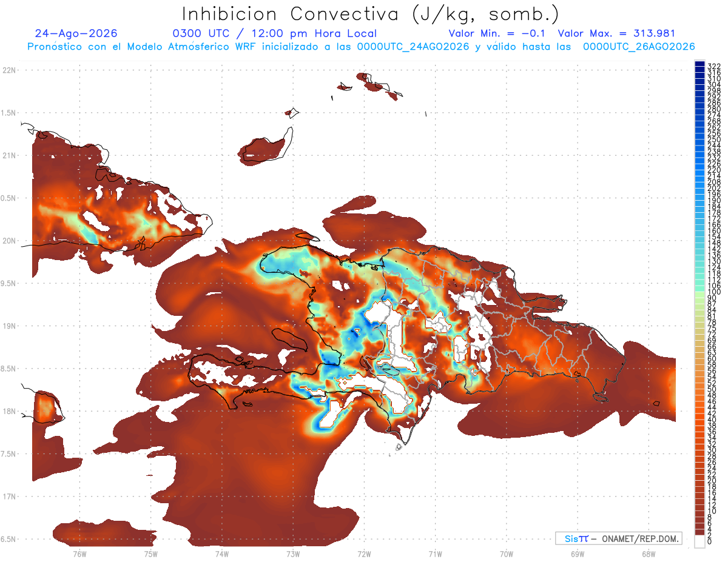The image size is (728, 562).
Task: Click the '100' value on the color scale
Action: point(714,292)
